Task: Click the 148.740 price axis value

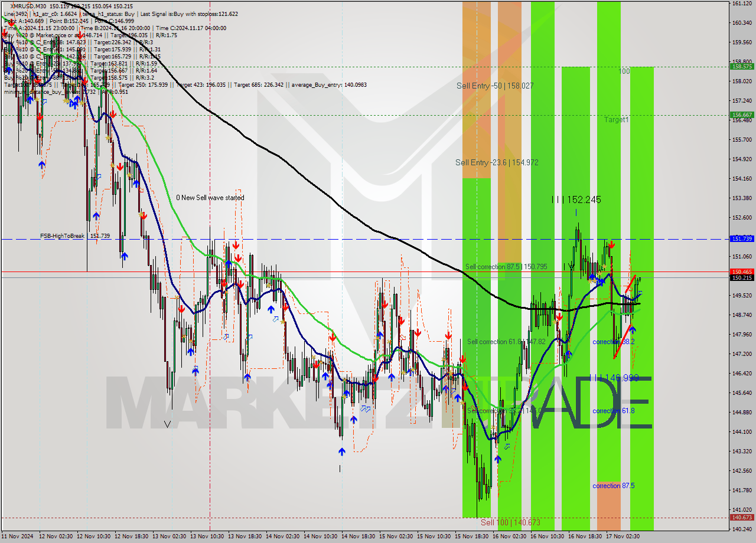Action: [741, 315]
